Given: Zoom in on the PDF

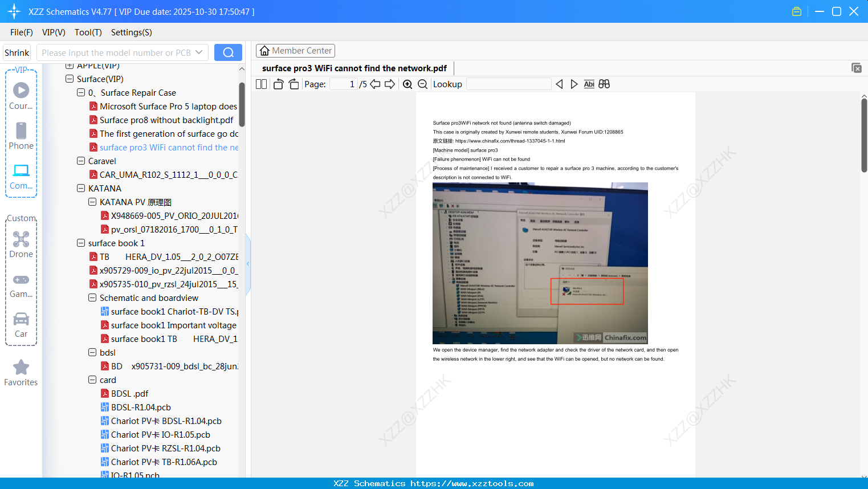Looking at the screenshot, I should point(407,84).
